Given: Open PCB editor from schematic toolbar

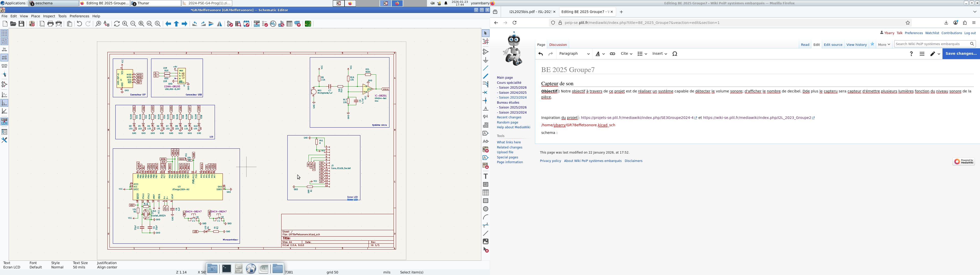Looking at the screenshot, I should click(x=308, y=24).
